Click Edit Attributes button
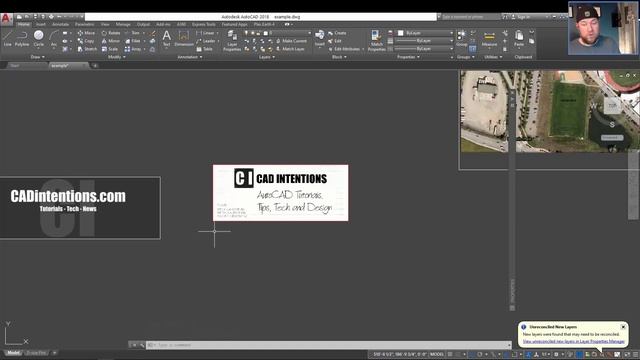The height and width of the screenshot is (360, 640). coord(345,49)
